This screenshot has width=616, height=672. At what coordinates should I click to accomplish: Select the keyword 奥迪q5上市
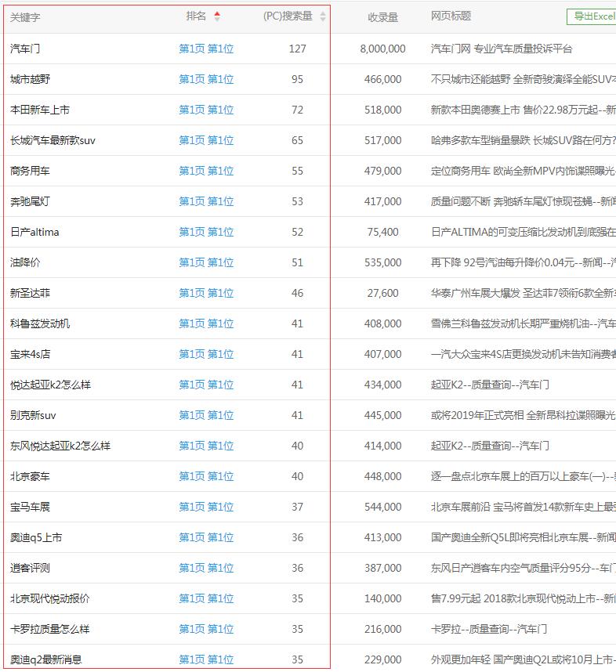pyautogui.click(x=36, y=537)
